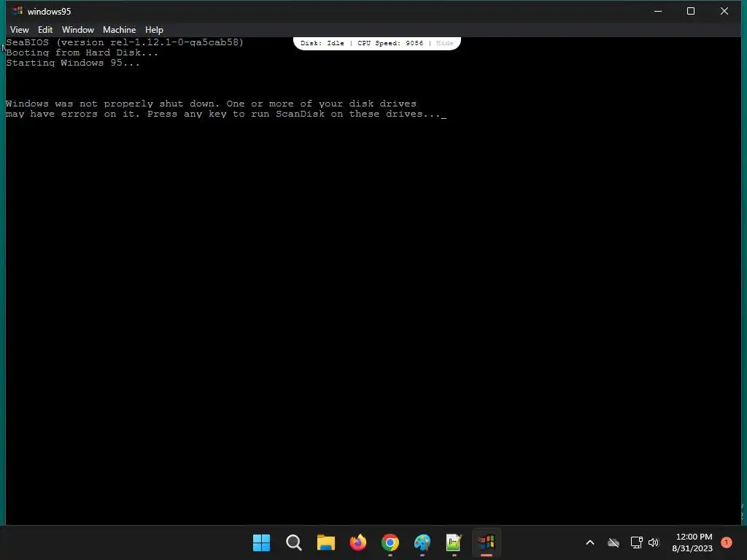
Task: Open taskbar Search
Action: click(293, 542)
